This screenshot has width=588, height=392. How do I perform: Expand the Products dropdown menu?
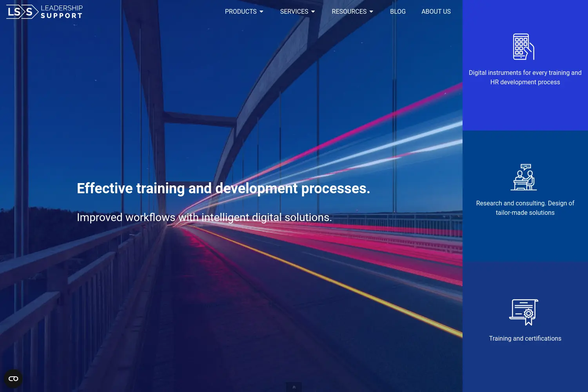(x=244, y=12)
